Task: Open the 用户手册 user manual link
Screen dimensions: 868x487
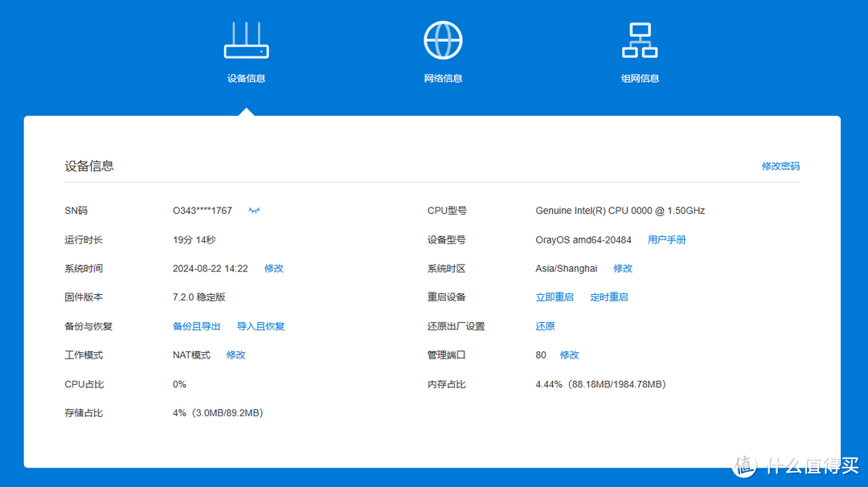Action: 666,239
